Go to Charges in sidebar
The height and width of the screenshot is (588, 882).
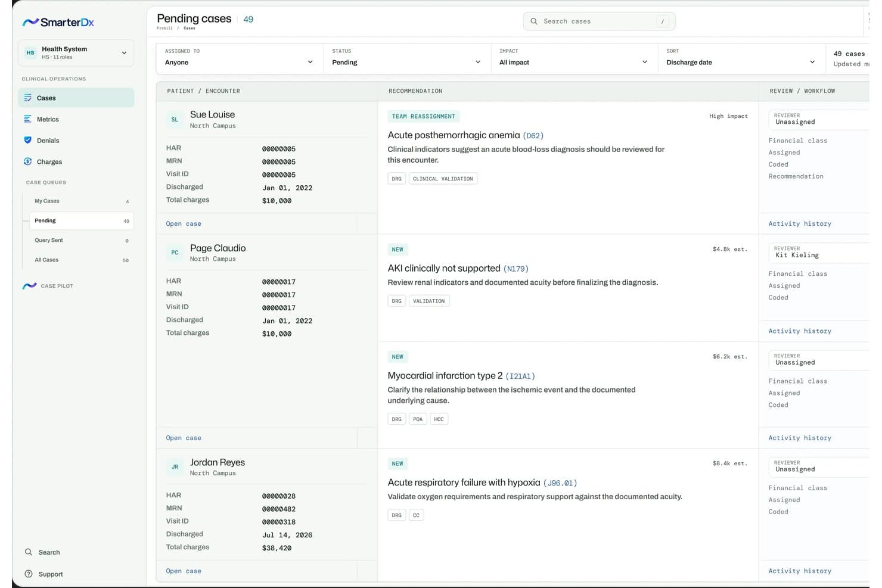[x=76, y=161]
